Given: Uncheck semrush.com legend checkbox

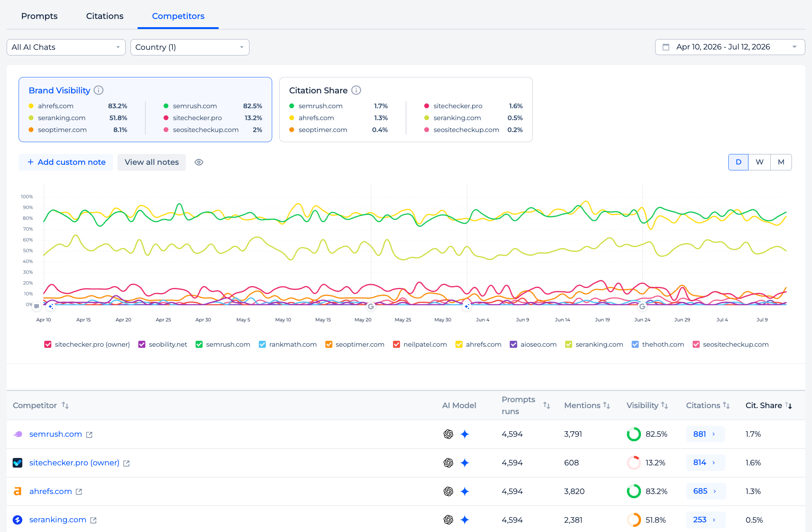Looking at the screenshot, I should [x=199, y=344].
